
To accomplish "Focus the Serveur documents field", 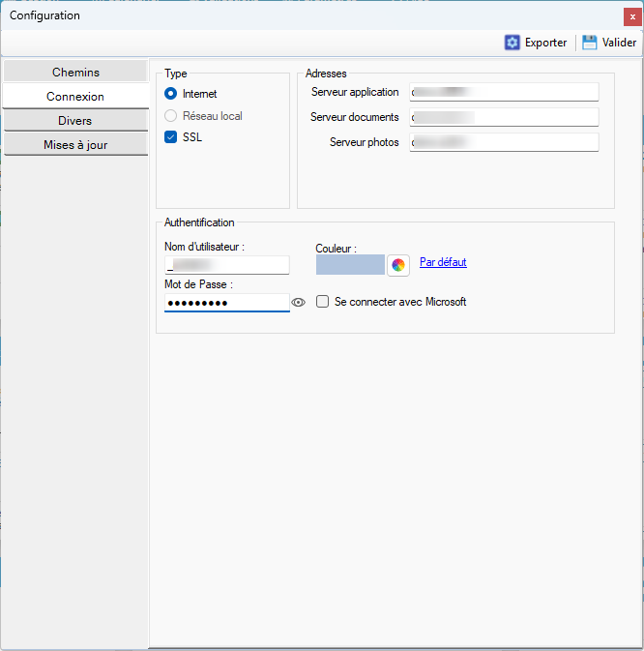I will pyautogui.click(x=504, y=117).
